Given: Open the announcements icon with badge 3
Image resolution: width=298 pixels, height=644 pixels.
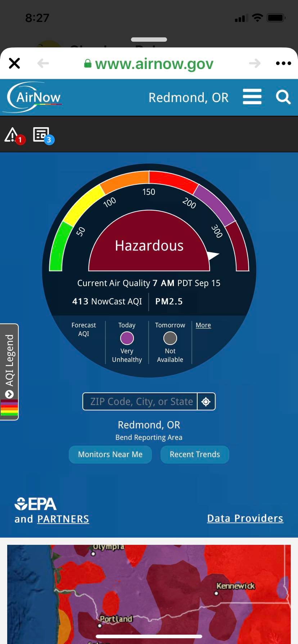Looking at the screenshot, I should (x=44, y=135).
